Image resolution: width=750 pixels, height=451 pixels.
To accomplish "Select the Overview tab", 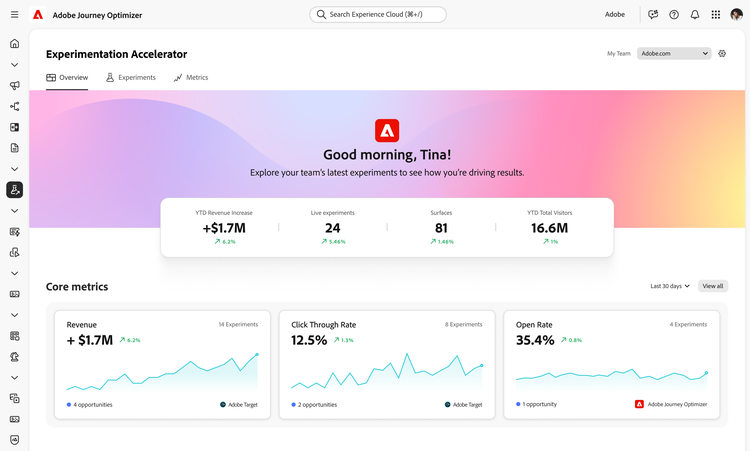I will [x=67, y=77].
